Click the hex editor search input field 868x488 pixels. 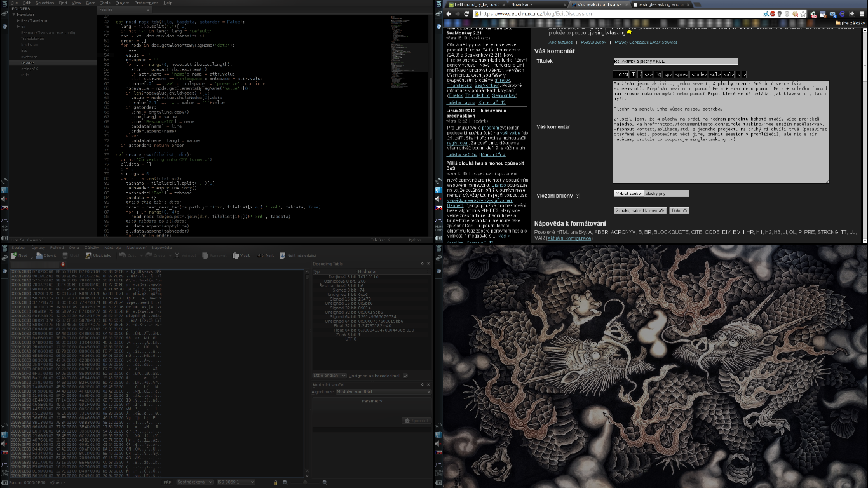tap(35, 264)
